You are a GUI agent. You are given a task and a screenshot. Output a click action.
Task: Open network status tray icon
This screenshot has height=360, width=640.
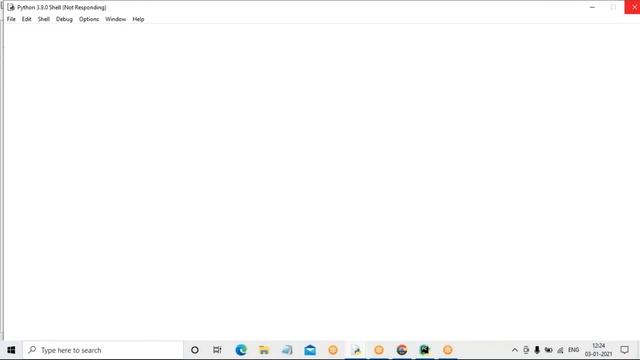(x=560, y=350)
